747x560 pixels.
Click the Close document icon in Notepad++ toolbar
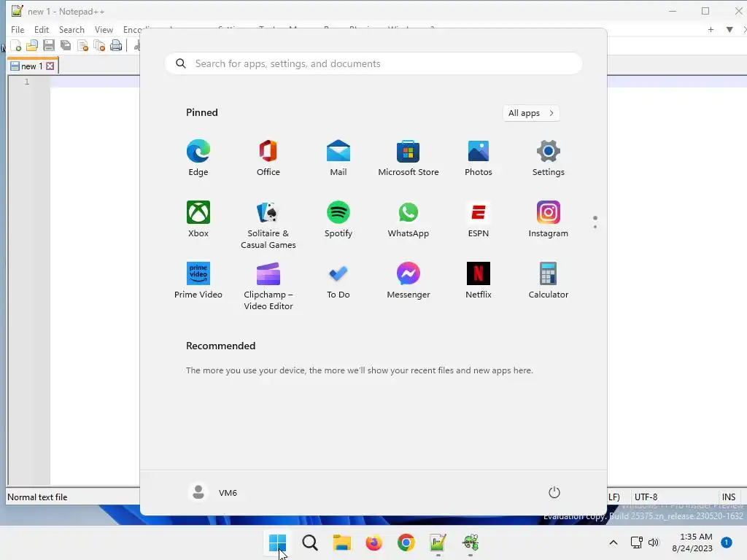tap(83, 46)
